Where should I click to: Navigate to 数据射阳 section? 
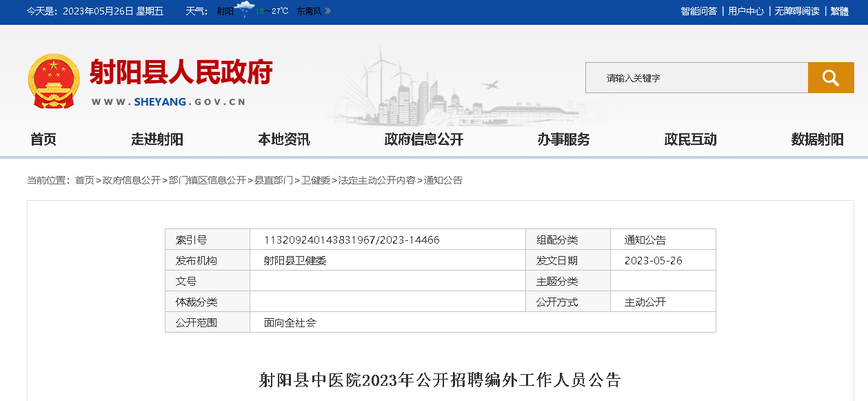[x=818, y=139]
